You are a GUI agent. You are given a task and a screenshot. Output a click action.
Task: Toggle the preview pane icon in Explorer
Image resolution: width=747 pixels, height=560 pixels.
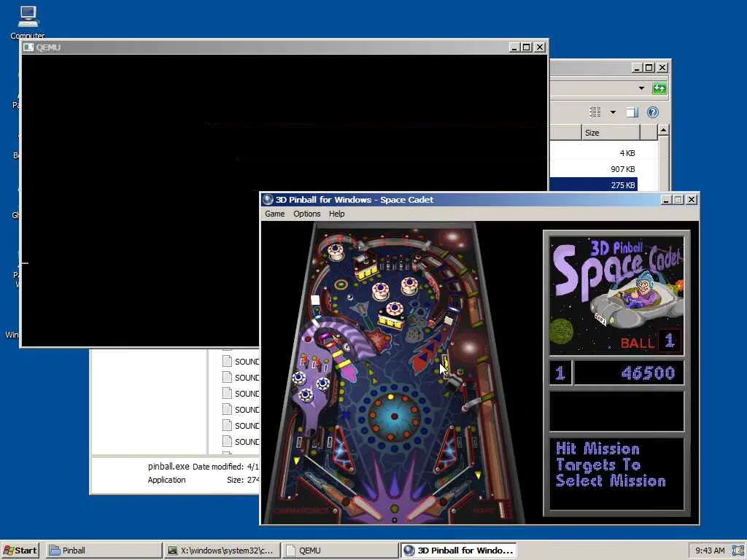632,112
